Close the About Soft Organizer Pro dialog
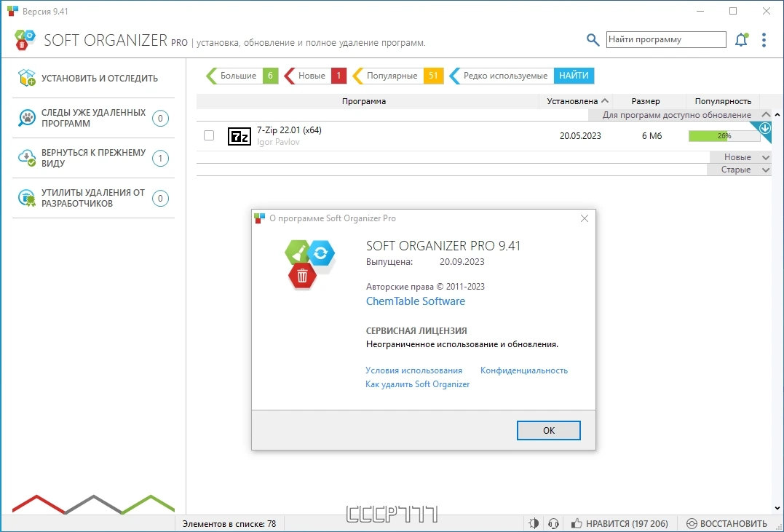The image size is (784, 532). [x=584, y=218]
